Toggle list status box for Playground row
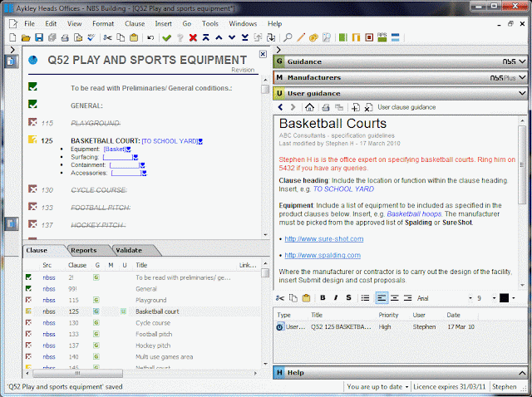Viewport: 532px width, 397px height. (x=28, y=300)
